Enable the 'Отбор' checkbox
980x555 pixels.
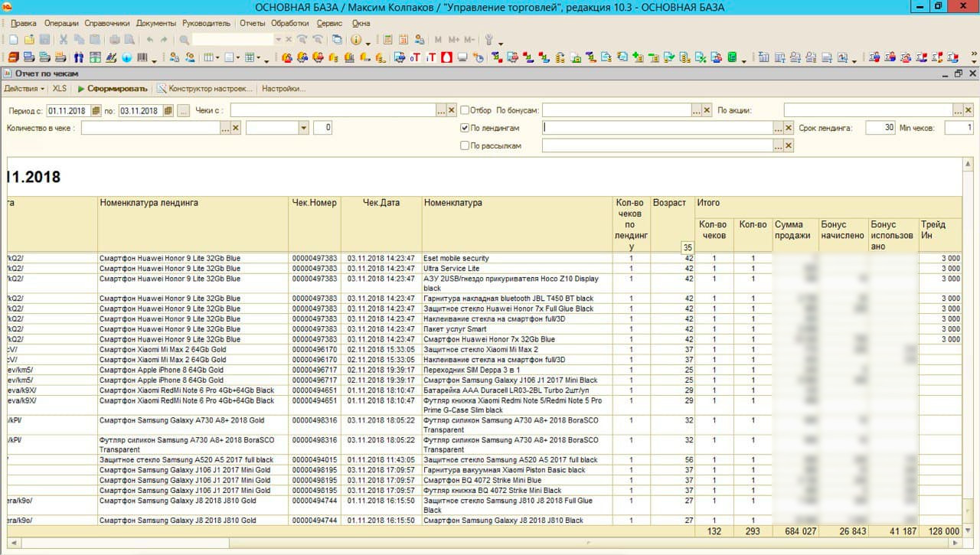pos(465,110)
